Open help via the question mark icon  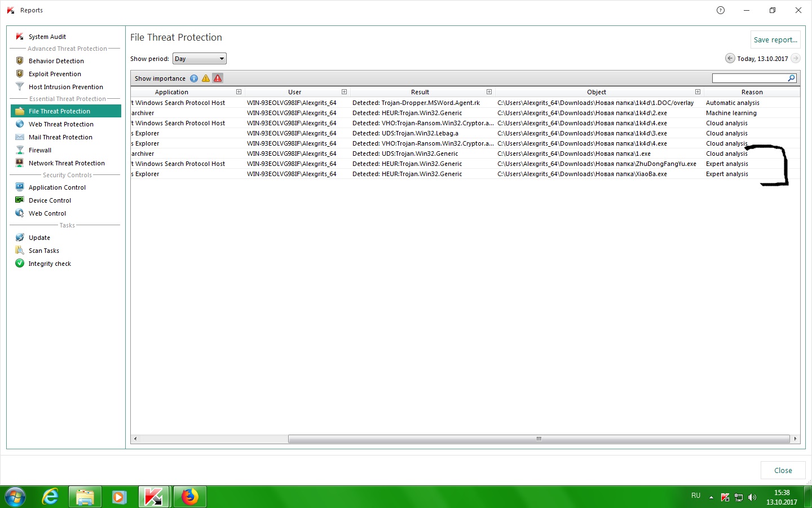pyautogui.click(x=721, y=10)
